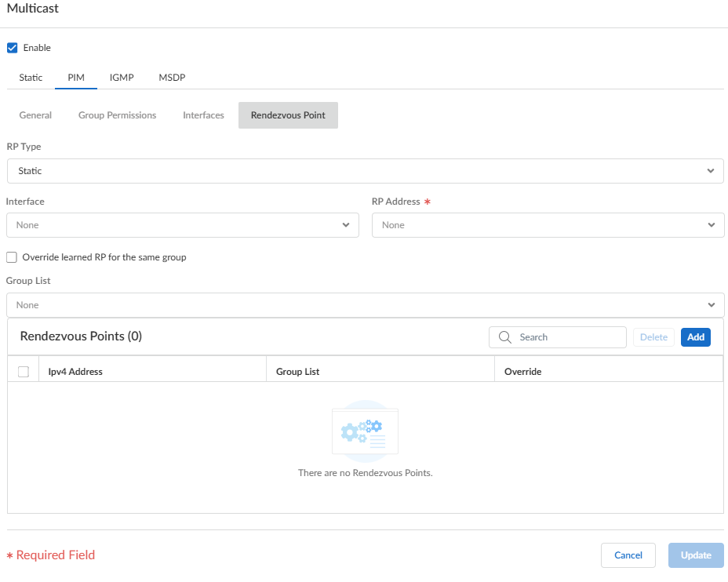Tick the select-all checkbox in table header
This screenshot has height=582, width=728.
(x=23, y=371)
